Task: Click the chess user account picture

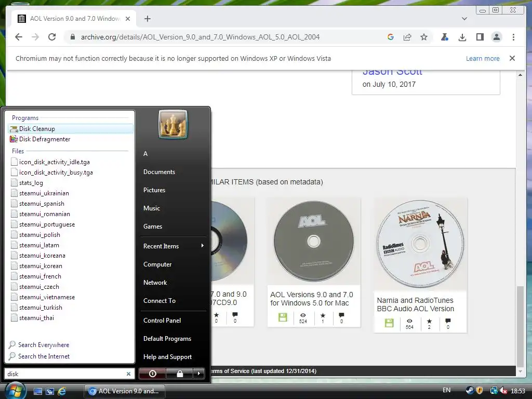Action: pyautogui.click(x=173, y=124)
